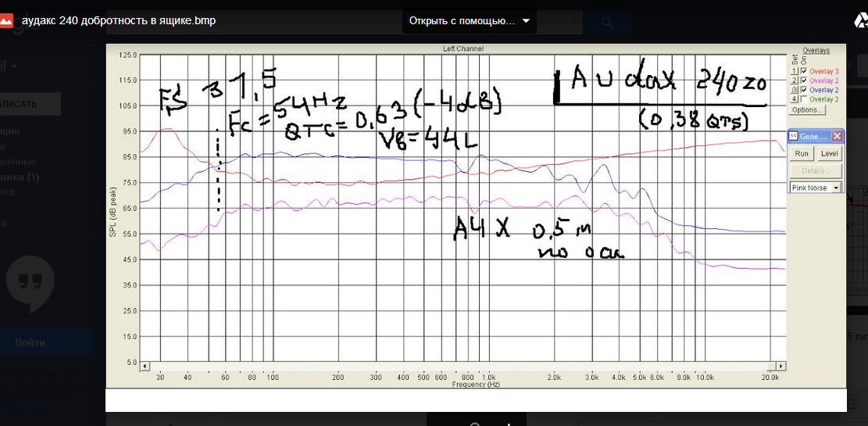
Task: Open the 'Открыть с помощью' dropdown
Action: point(470,21)
